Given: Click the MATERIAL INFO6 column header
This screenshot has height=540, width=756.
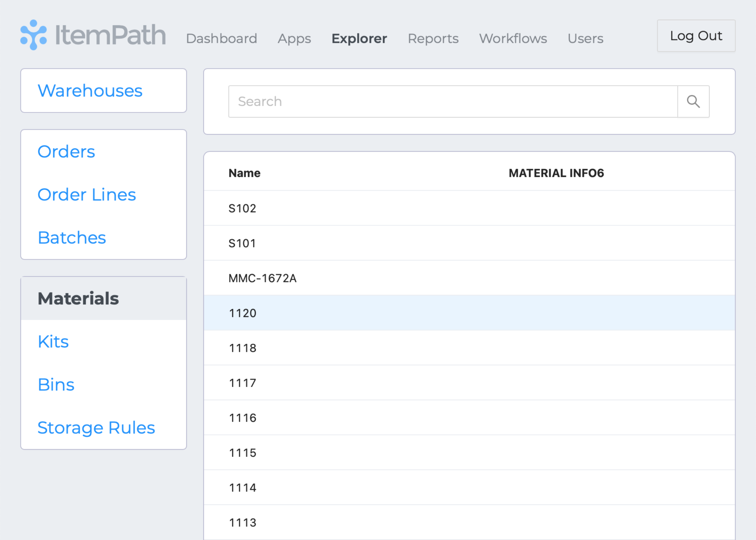Looking at the screenshot, I should click(556, 173).
